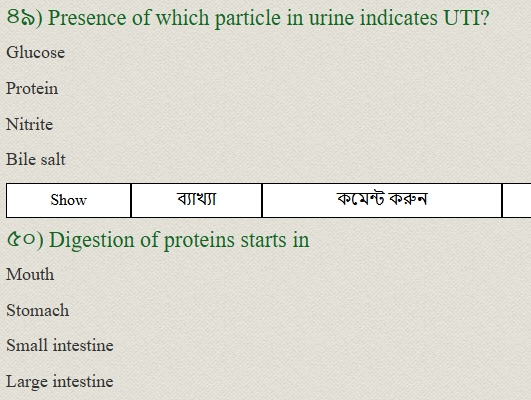Select the Bile salt option

point(36,160)
